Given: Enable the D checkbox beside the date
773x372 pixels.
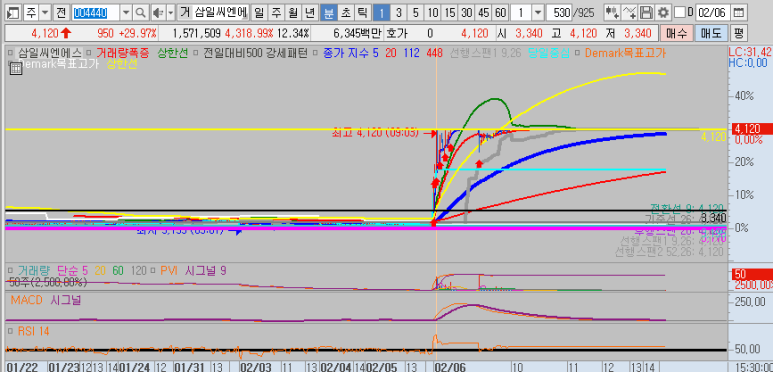Looking at the screenshot, I should pos(679,12).
